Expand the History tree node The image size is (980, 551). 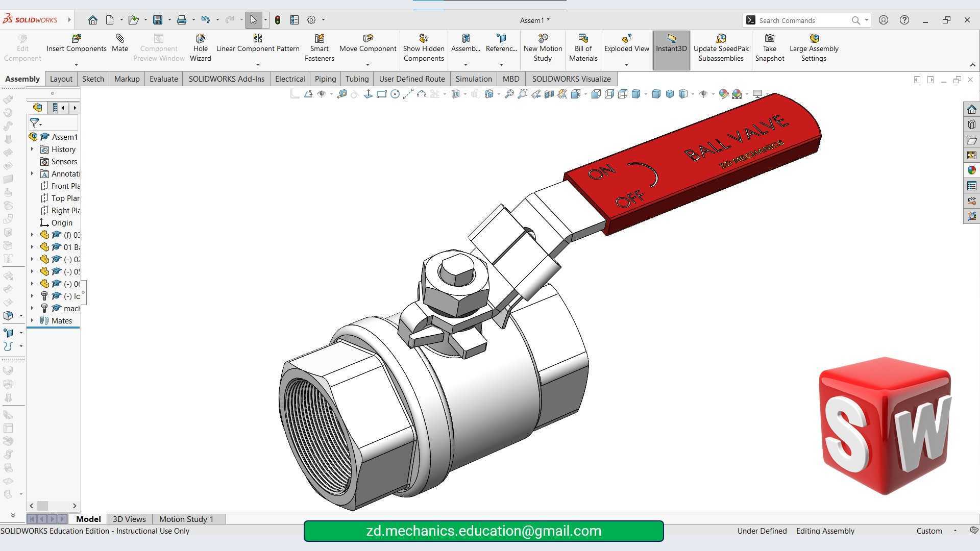click(x=32, y=149)
